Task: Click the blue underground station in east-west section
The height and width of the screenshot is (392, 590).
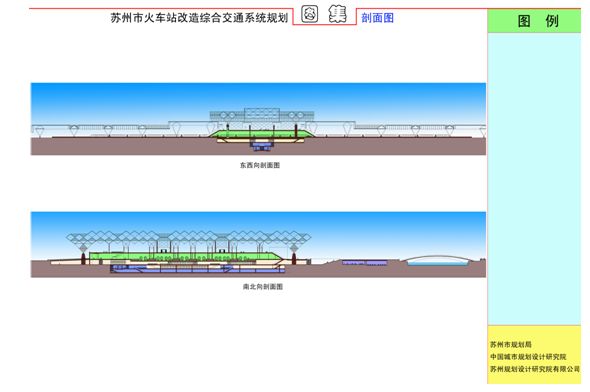Action: [262, 145]
